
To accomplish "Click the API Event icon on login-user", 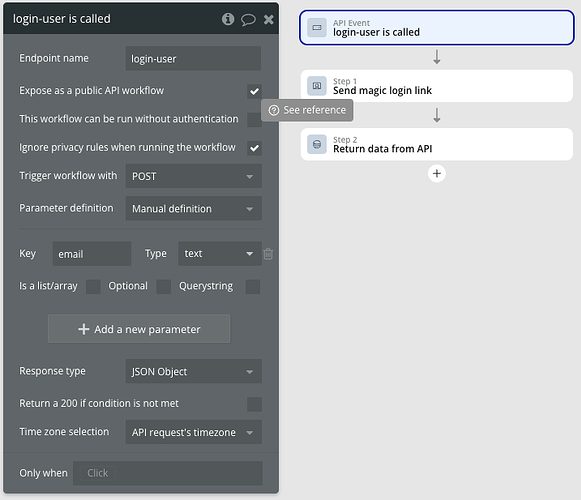I will click(317, 28).
